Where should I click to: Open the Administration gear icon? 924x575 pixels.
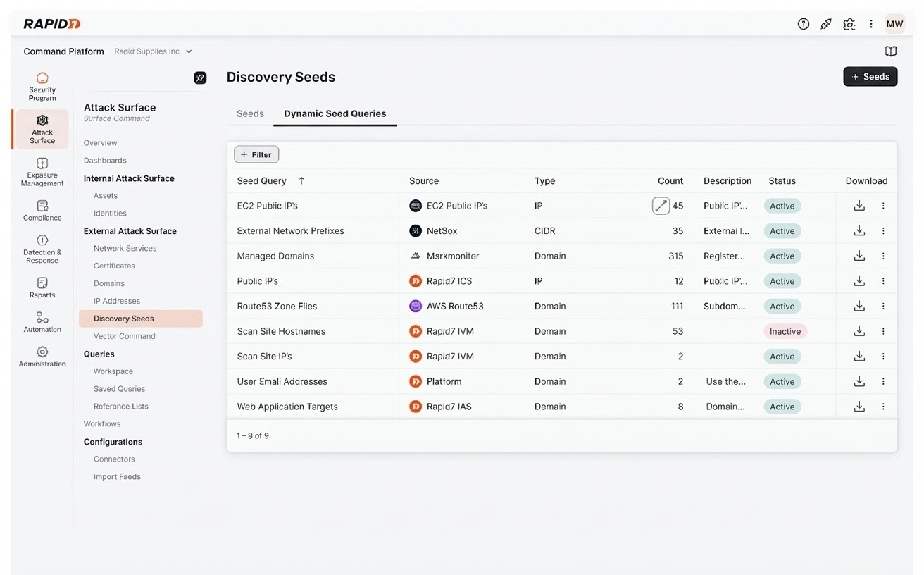(42, 352)
